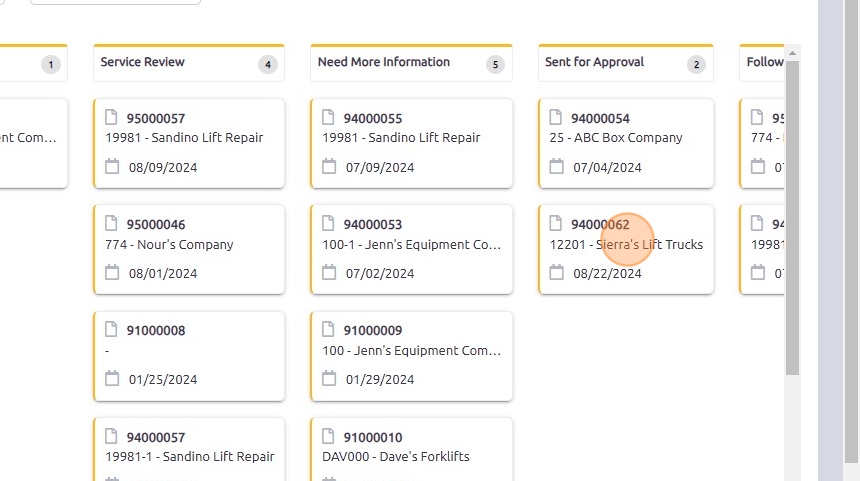Click the document icon on card 91000009

329,330
